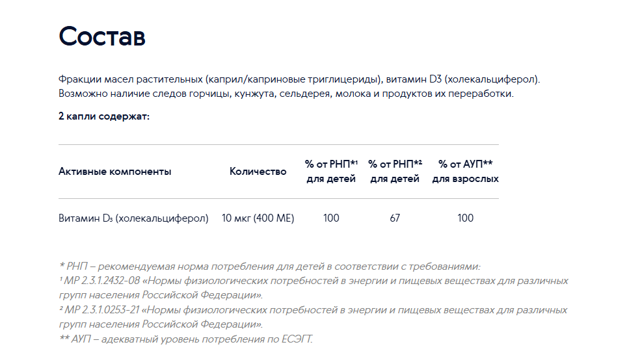Click the "% от АУП** для взрослых" header
Image resolution: width=640 pixels, height=364 pixels.
(465, 172)
